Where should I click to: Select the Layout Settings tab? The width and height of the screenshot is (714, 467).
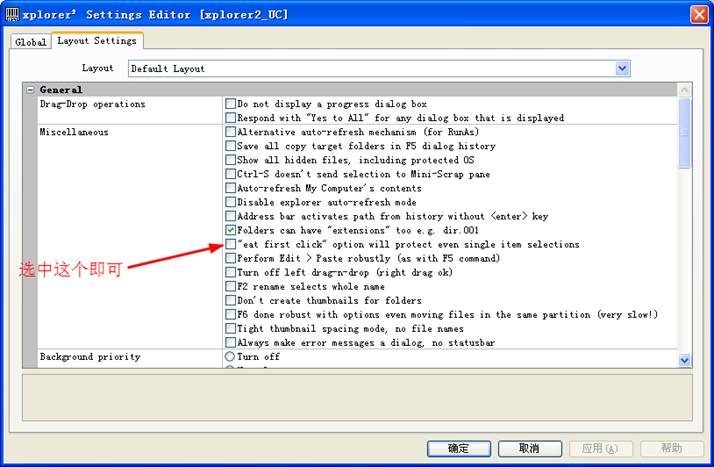tap(96, 41)
